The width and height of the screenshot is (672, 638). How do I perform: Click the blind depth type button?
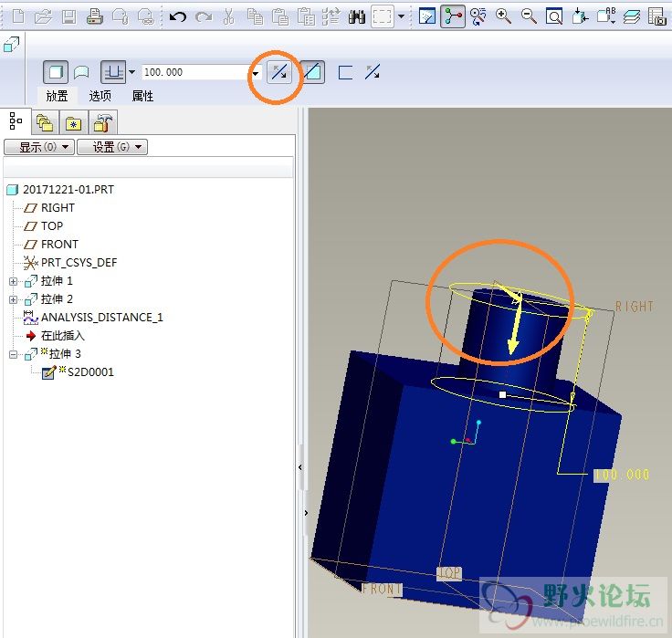(113, 72)
